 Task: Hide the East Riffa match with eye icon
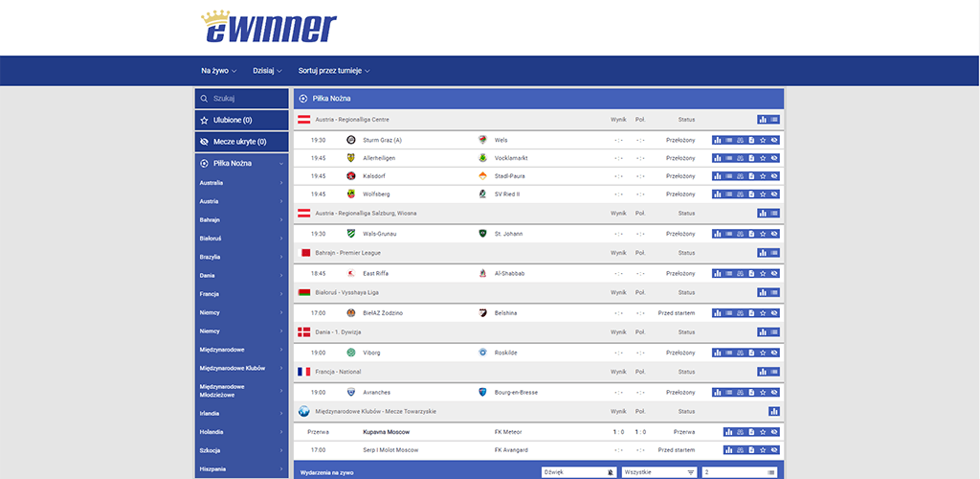point(774,274)
